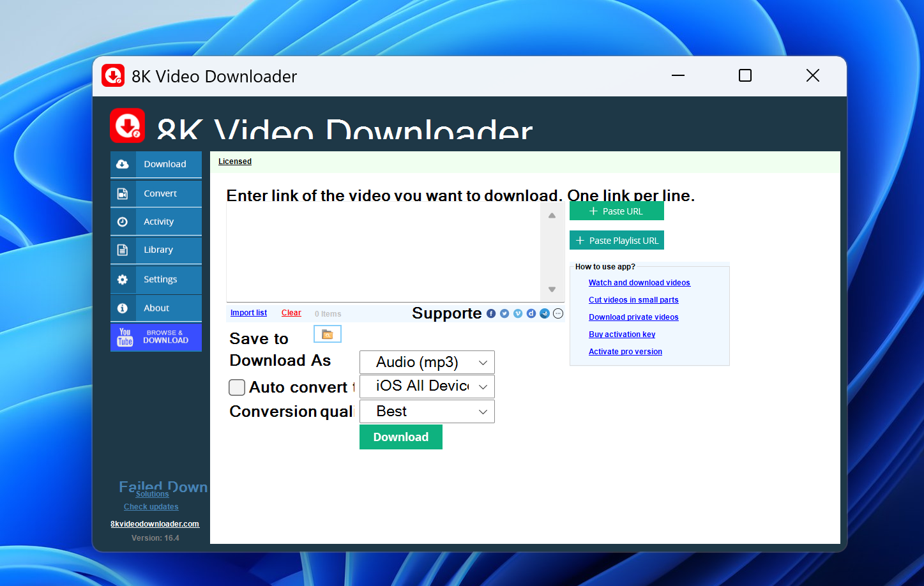Viewport: 924px width, 586px height.
Task: Click the red Clear link
Action: [x=291, y=313]
